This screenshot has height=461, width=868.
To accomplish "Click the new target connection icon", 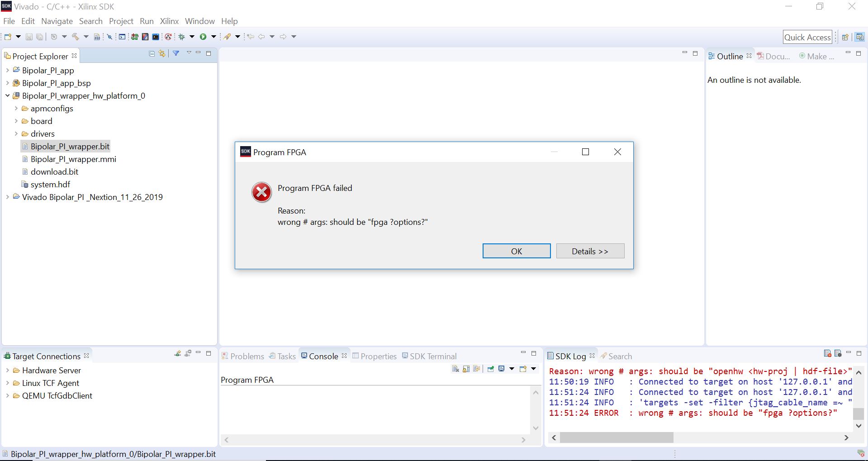I will 178,353.
